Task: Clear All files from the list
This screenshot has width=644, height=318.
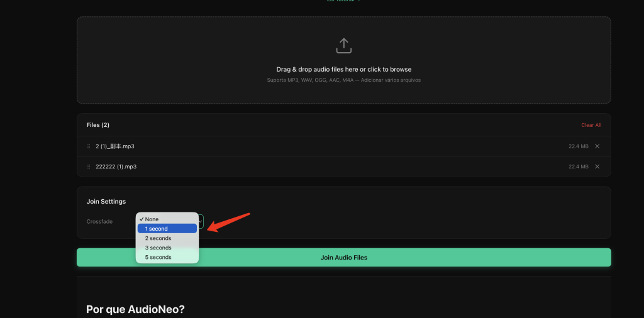Action: click(x=591, y=125)
